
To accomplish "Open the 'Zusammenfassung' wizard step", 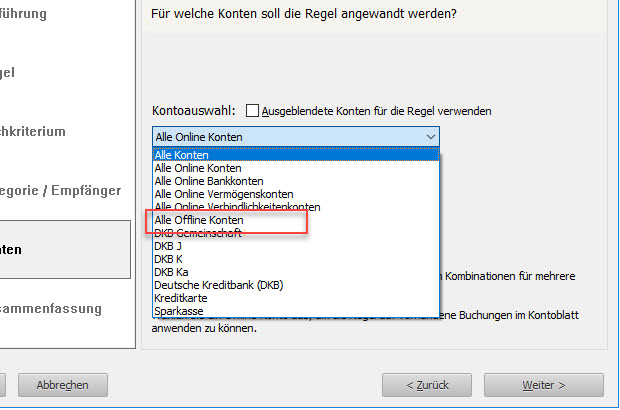I will [x=51, y=308].
